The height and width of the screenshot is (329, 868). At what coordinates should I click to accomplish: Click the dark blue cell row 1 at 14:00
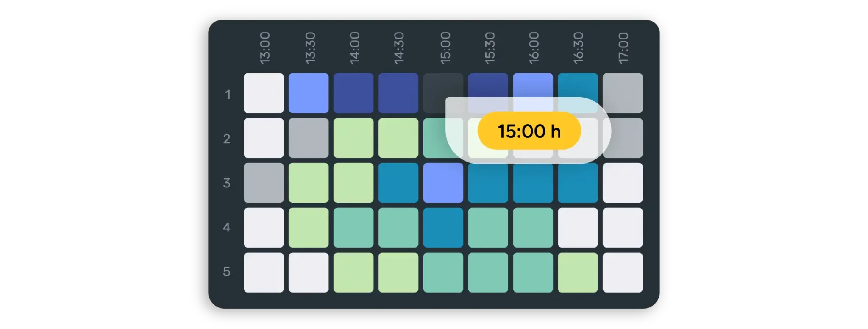click(x=353, y=93)
